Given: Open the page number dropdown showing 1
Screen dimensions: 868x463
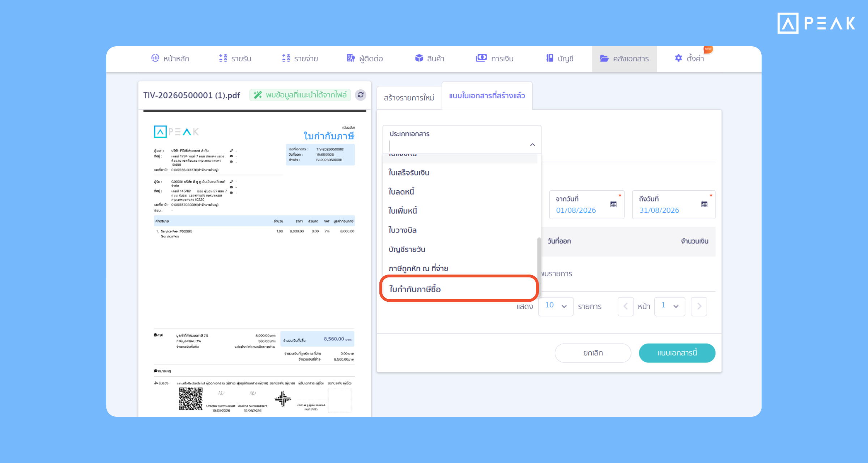Looking at the screenshot, I should coord(670,306).
